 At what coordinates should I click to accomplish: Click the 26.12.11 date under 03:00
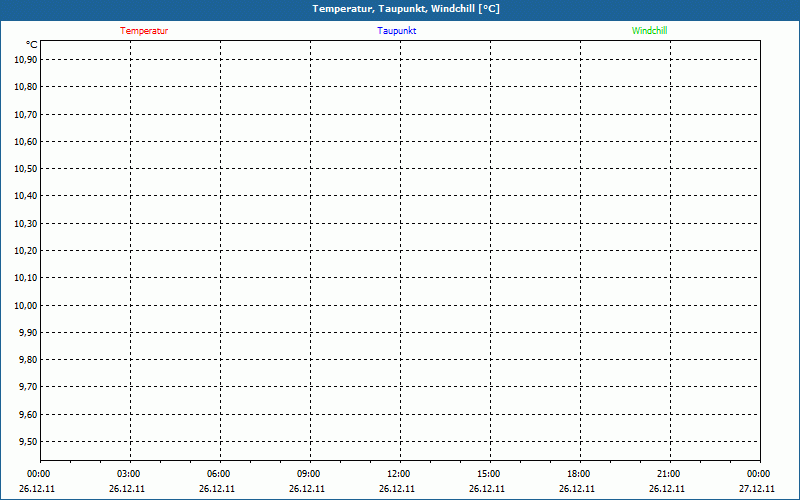tap(127, 489)
